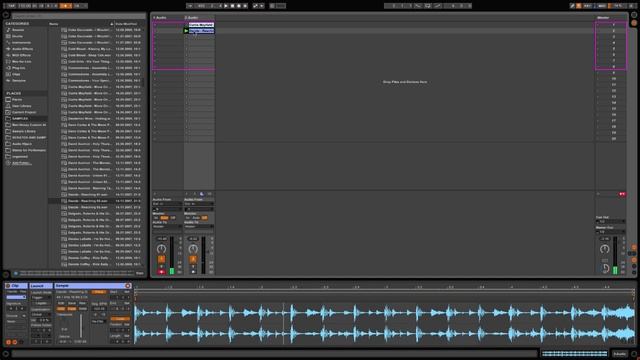640x360 pixels.
Task: Toggle the computer MIDI keyboard button
Action: click(x=579, y=6)
